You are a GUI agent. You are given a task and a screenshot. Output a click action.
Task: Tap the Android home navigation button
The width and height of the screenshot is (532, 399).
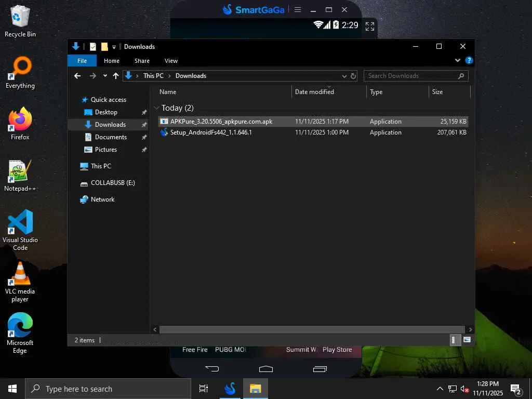[265, 369]
